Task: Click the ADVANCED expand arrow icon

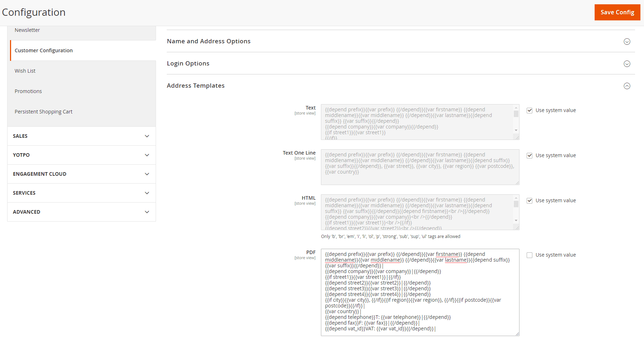Action: [x=147, y=212]
